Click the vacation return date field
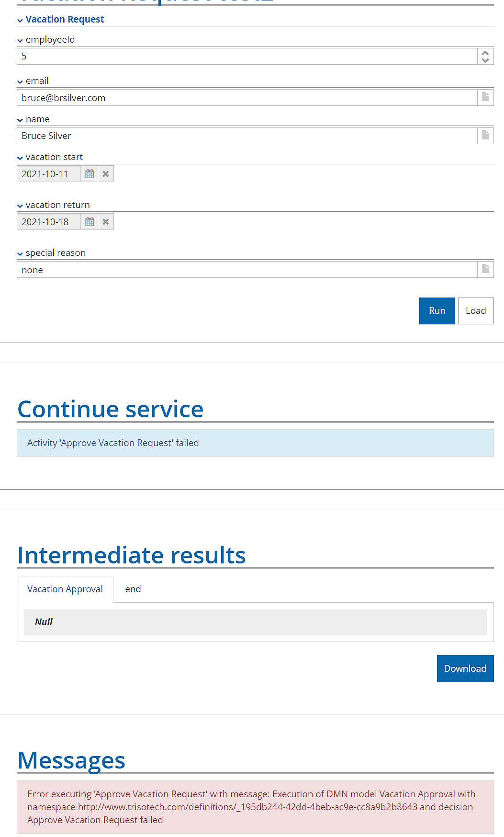This screenshot has height=837, width=504. pos(49,222)
